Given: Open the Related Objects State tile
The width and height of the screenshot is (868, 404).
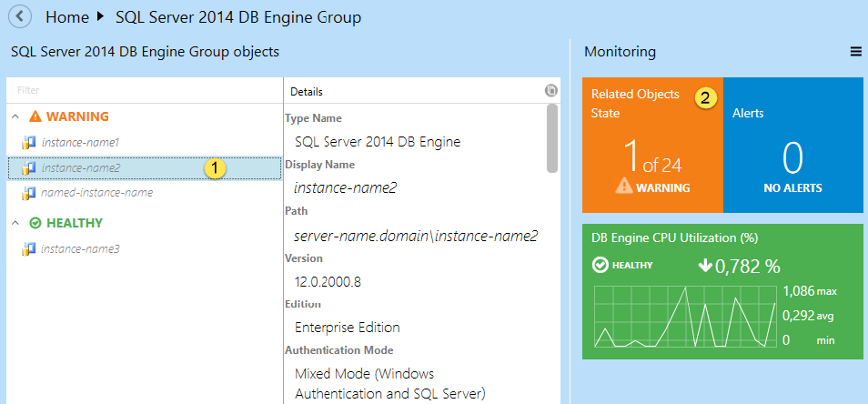Looking at the screenshot, I should coord(652,145).
